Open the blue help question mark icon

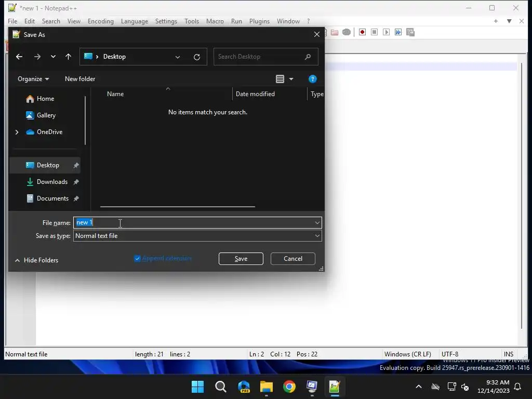312,79
